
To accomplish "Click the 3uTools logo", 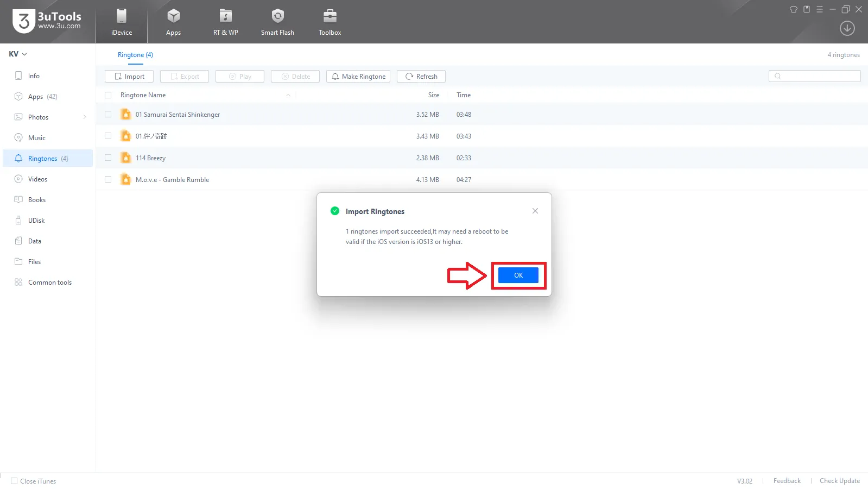I will [47, 21].
